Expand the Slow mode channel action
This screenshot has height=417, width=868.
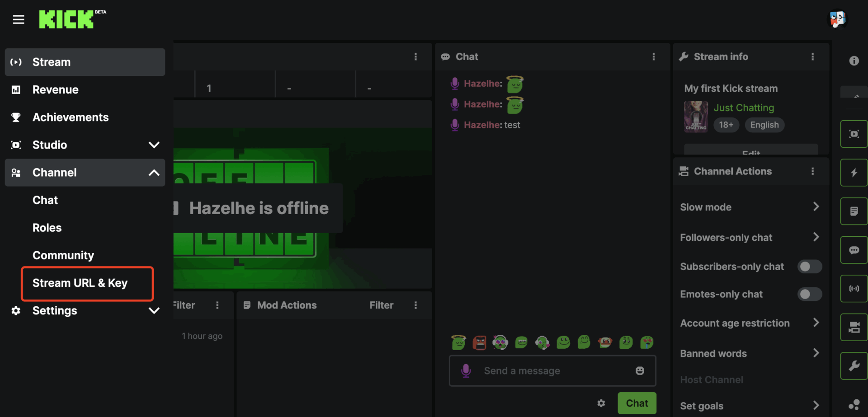point(816,207)
